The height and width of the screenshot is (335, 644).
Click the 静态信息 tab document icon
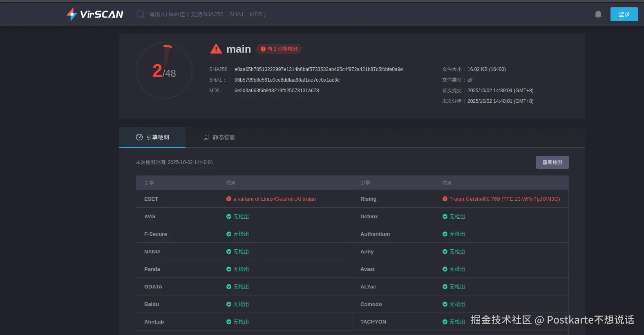pos(206,137)
